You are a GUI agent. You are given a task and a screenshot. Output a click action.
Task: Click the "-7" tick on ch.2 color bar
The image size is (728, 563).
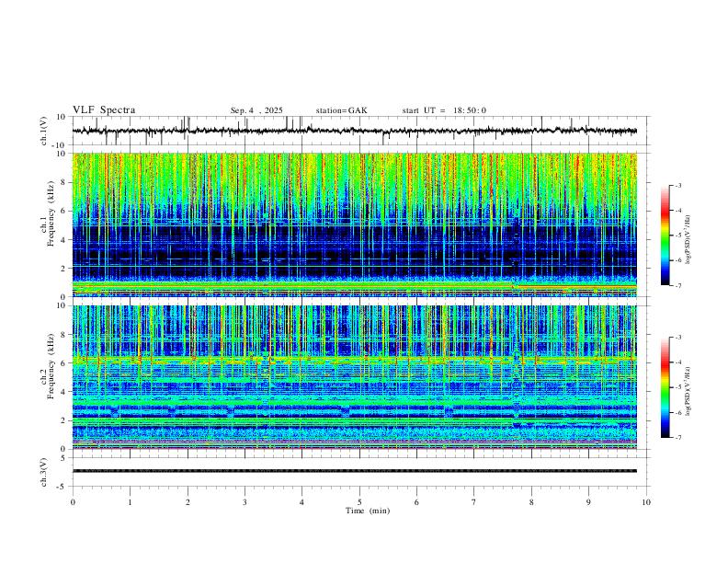pos(678,437)
